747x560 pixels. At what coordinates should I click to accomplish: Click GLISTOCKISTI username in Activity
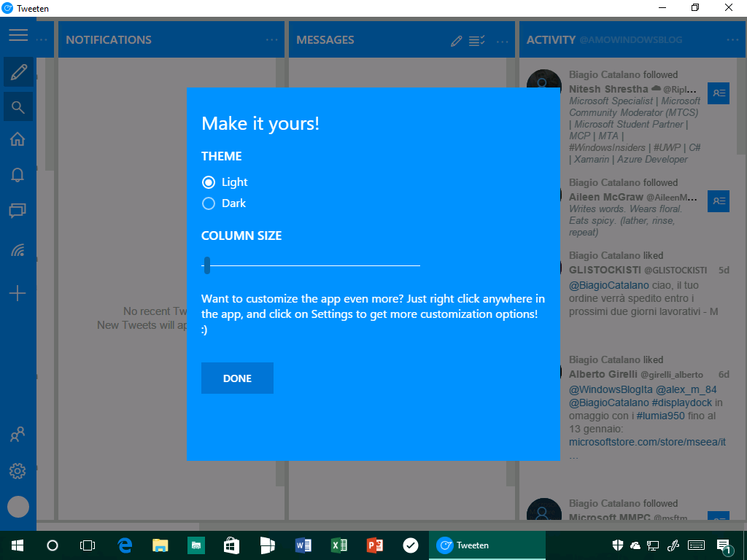[605, 270]
